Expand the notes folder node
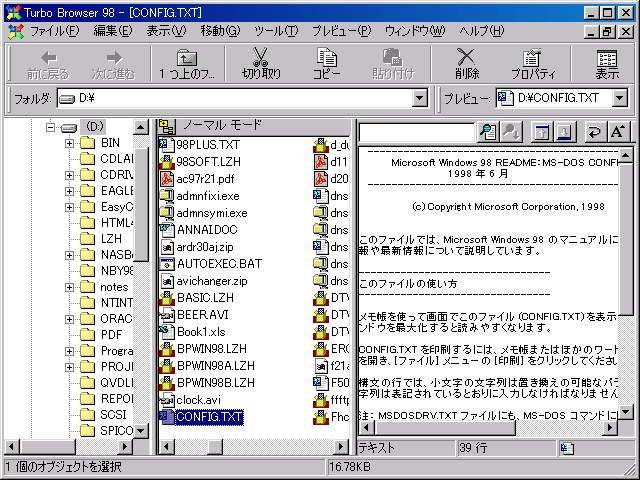This screenshot has height=480, width=640. click(69, 287)
